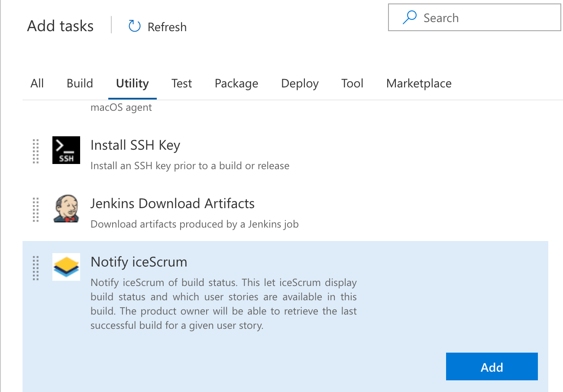Click the magnifier icon in Search box
Image resolution: width=563 pixels, height=392 pixels.
click(409, 17)
